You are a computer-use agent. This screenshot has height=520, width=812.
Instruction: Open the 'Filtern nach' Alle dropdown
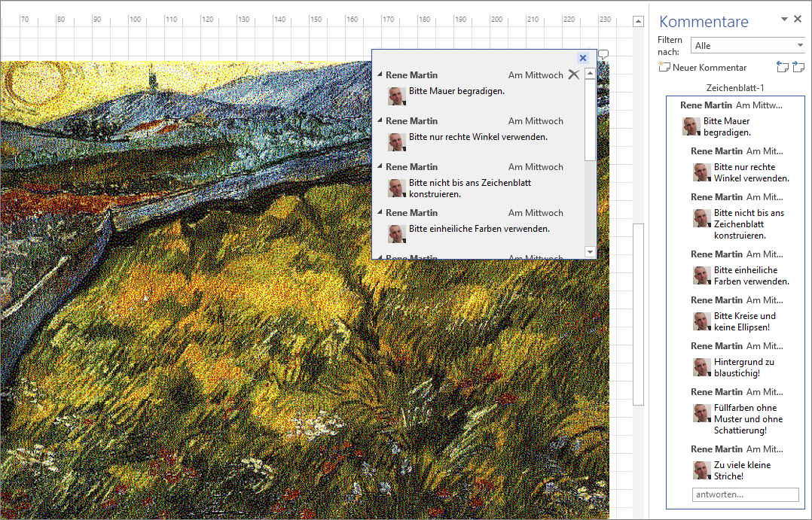click(748, 46)
